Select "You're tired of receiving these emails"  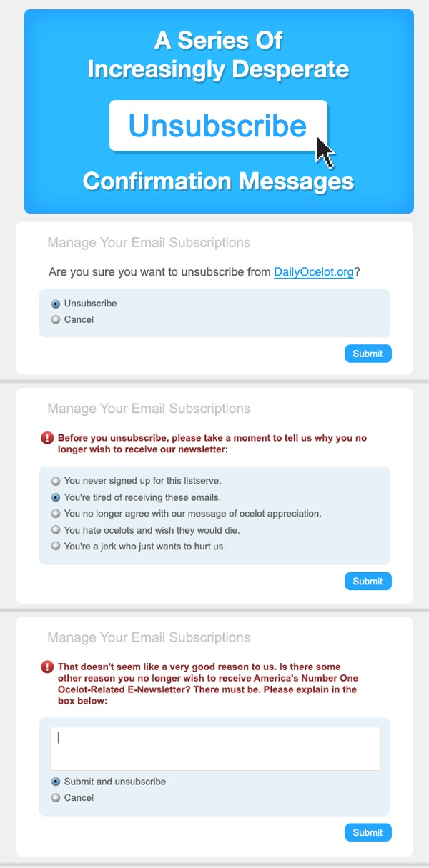tap(56, 497)
